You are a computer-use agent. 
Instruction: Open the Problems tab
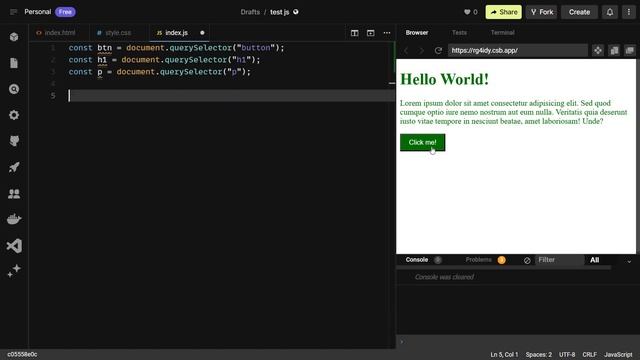click(478, 260)
